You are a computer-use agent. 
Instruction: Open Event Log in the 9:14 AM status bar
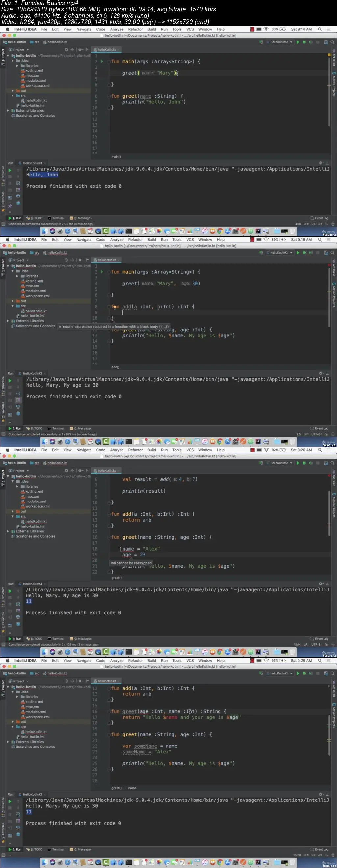pyautogui.click(x=319, y=218)
